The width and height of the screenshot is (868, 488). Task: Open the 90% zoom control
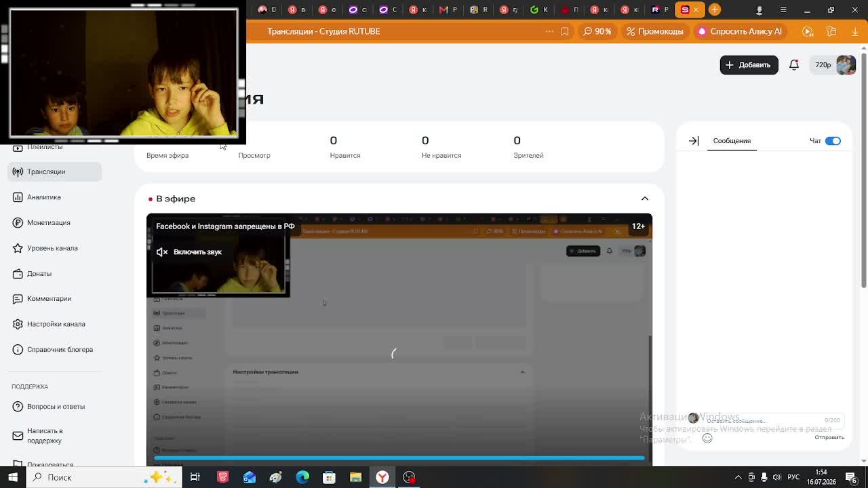[597, 31]
